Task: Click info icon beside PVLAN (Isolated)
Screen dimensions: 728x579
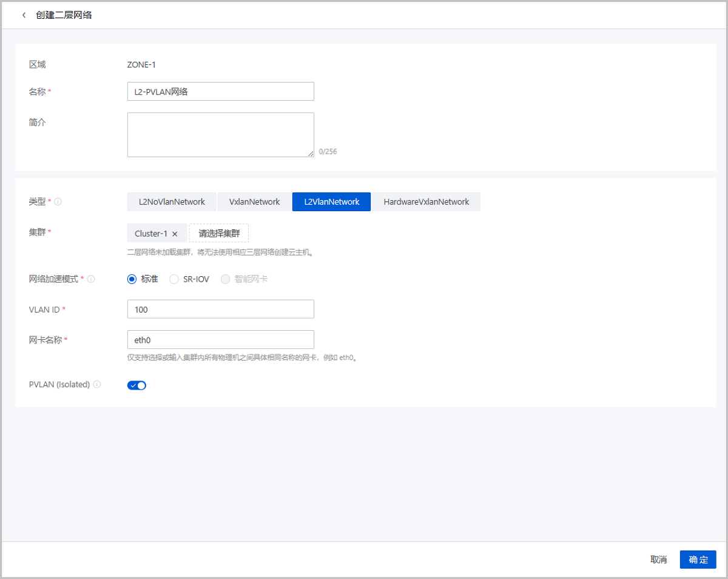Action: tap(97, 384)
